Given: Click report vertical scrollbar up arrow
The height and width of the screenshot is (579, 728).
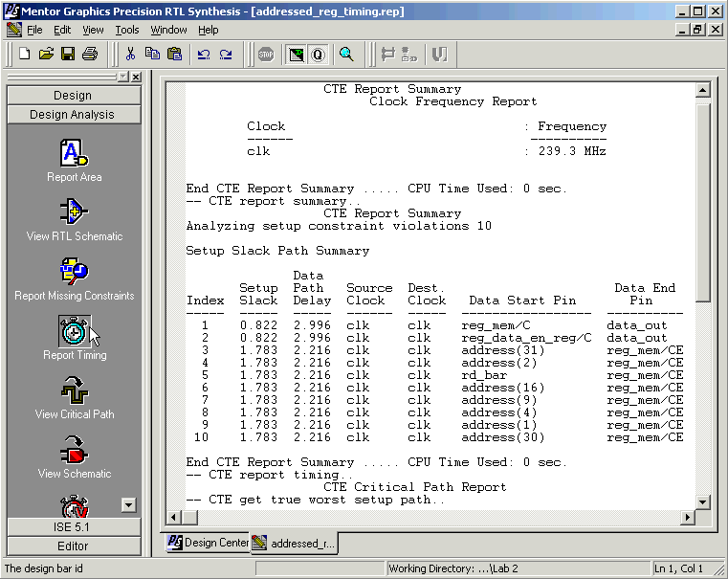Looking at the screenshot, I should [703, 90].
